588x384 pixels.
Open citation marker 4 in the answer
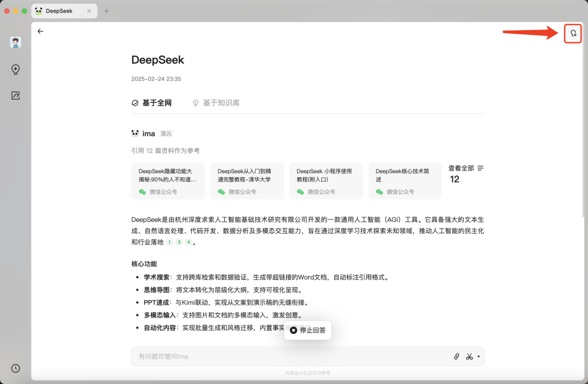pos(188,242)
